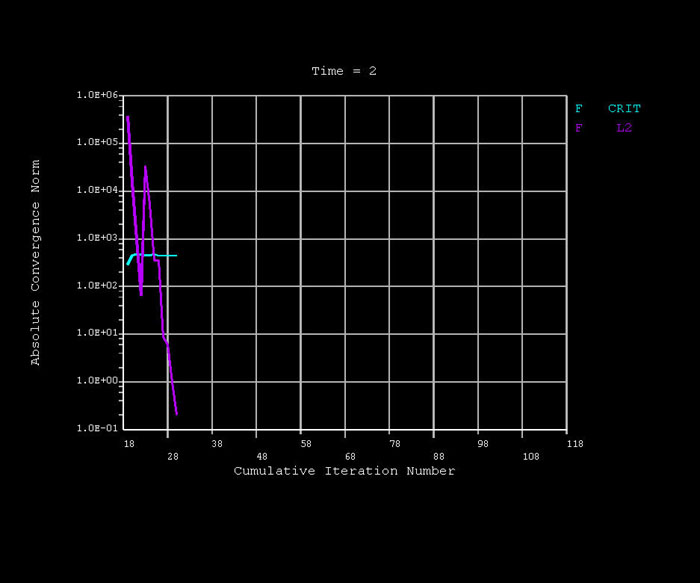The image size is (700, 583).
Task: Click the x-axis tick label 18
Action: point(129,444)
